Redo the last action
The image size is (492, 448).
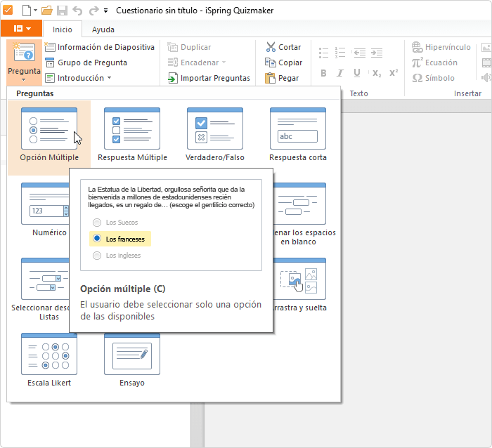coord(93,11)
